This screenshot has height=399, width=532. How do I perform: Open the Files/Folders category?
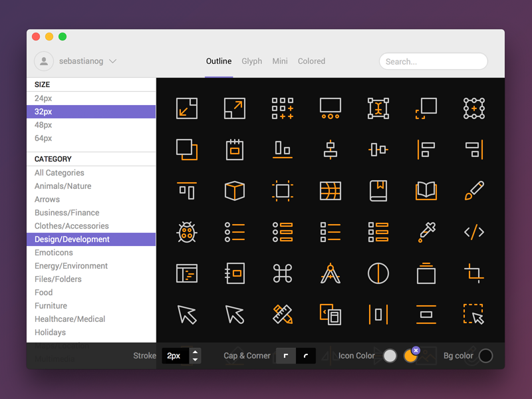[x=91, y=279]
